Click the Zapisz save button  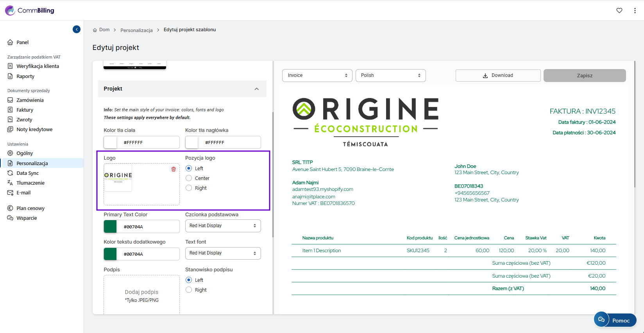pyautogui.click(x=584, y=75)
